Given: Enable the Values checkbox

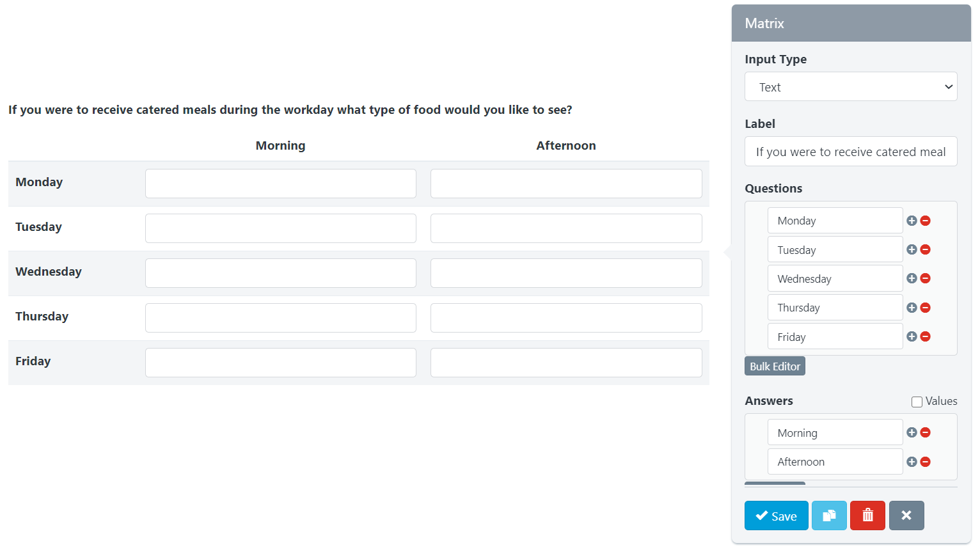Looking at the screenshot, I should pos(917,402).
